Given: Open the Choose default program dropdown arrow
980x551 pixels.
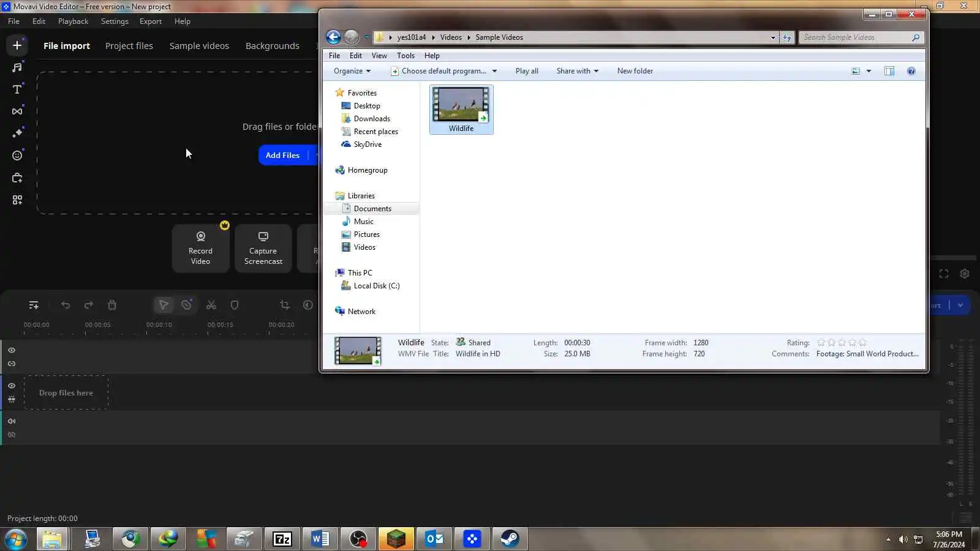Looking at the screenshot, I should point(494,71).
